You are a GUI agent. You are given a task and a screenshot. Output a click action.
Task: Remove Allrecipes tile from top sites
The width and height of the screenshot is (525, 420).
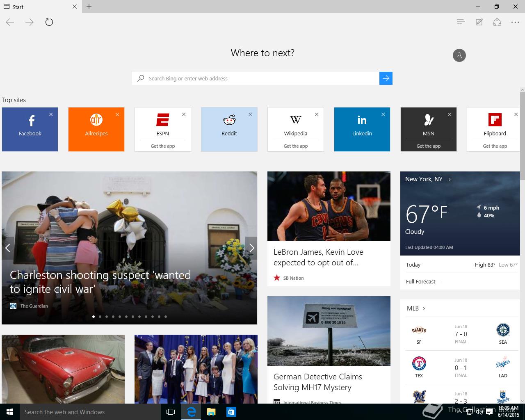tap(117, 114)
